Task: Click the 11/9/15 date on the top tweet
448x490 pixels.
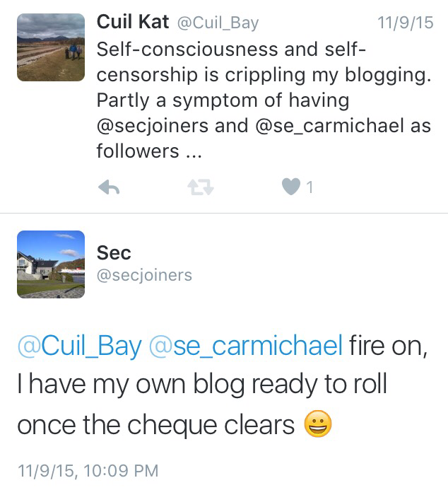Action: pyautogui.click(x=405, y=23)
